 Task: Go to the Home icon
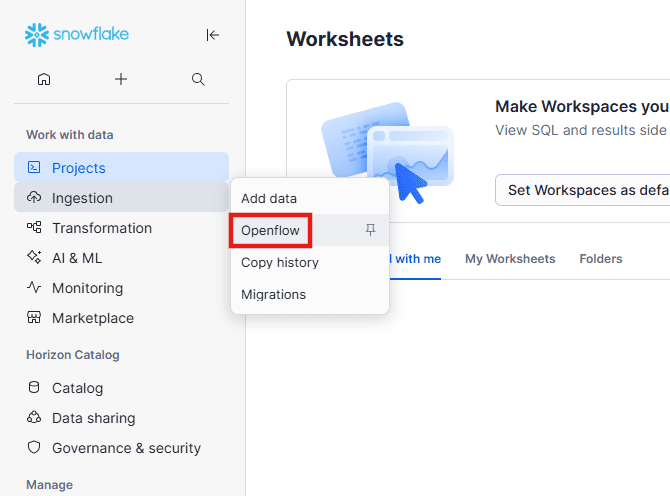44,79
